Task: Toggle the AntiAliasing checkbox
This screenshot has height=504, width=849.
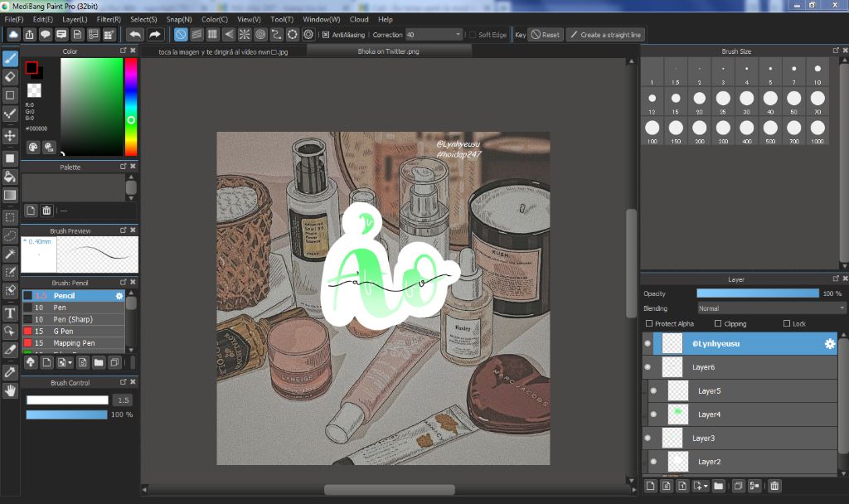Action: coord(326,35)
